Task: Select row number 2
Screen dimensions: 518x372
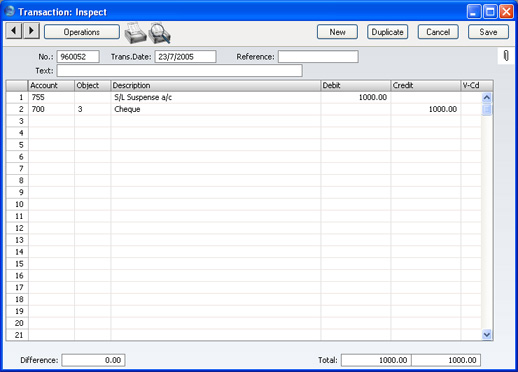Action: (x=17, y=109)
